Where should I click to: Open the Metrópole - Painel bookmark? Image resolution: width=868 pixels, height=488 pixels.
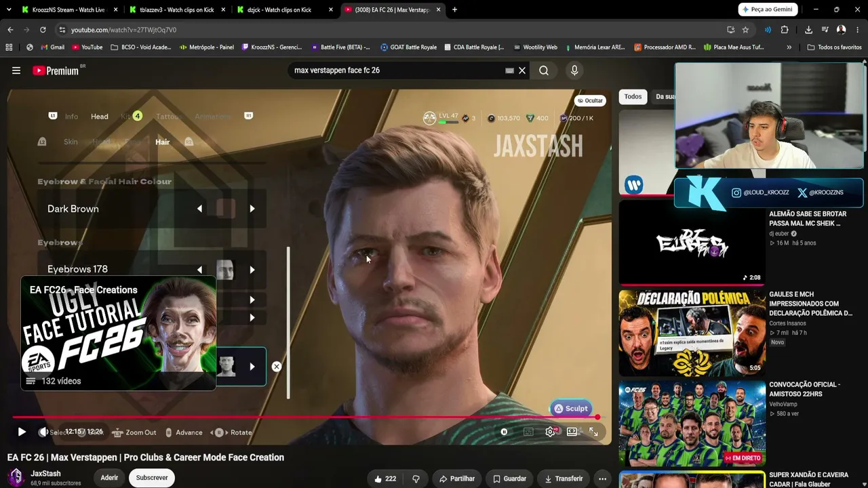point(207,47)
